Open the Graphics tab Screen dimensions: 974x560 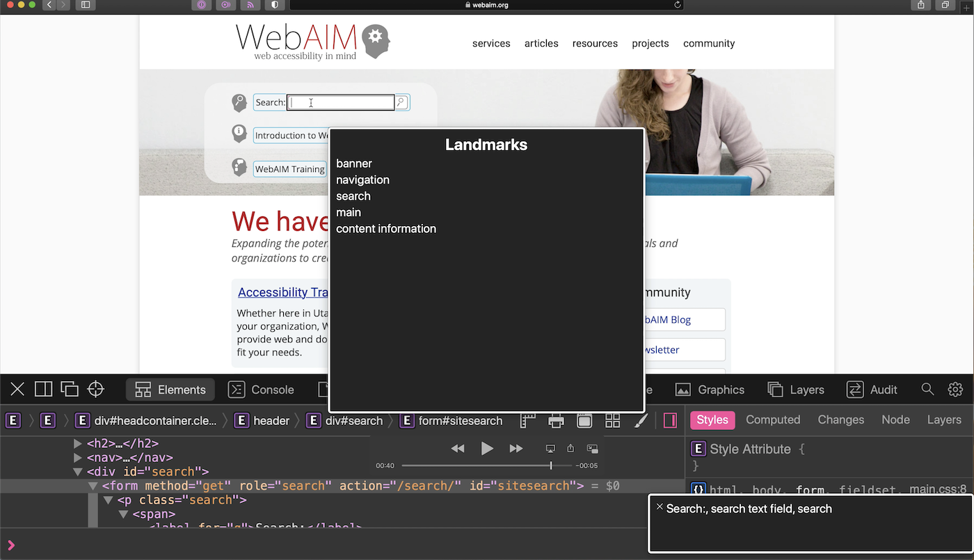pos(710,390)
